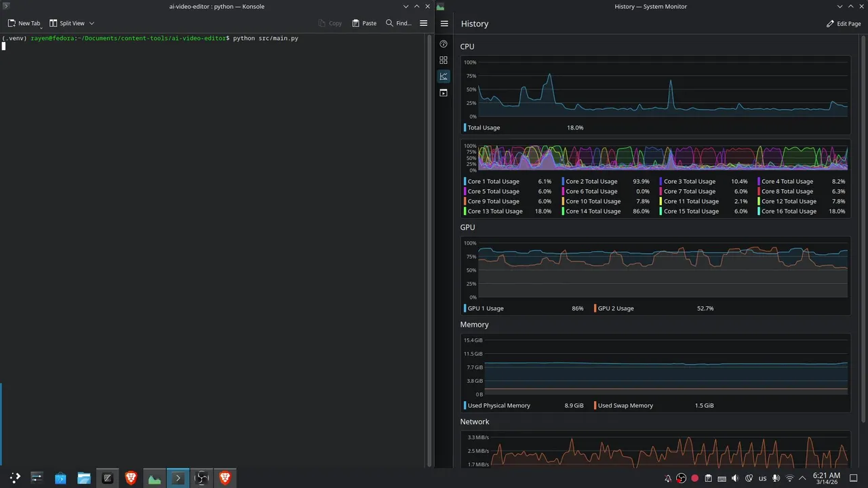This screenshot has height=488, width=868.
Task: Open Discover software store in taskbar
Action: [x=60, y=478]
